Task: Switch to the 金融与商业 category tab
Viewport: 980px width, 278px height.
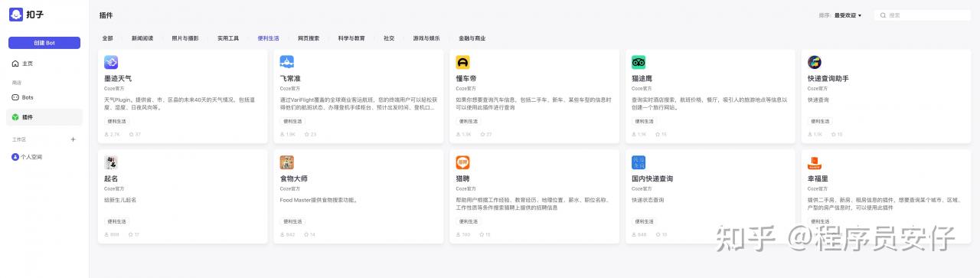Action: pos(472,38)
